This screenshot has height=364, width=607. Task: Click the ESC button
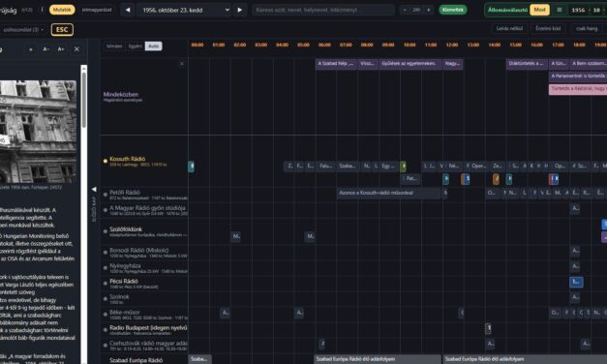62,30
